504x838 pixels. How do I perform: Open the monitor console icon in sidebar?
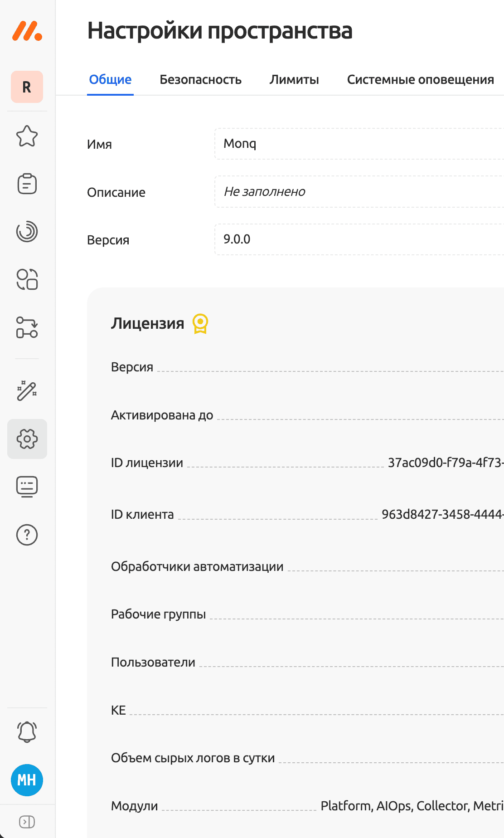(x=27, y=487)
